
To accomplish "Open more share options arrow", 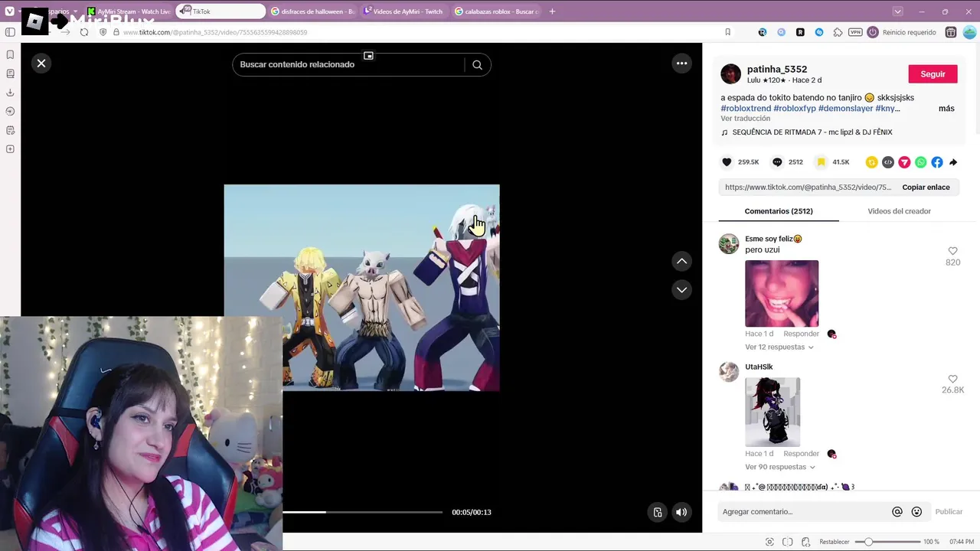I will [953, 162].
